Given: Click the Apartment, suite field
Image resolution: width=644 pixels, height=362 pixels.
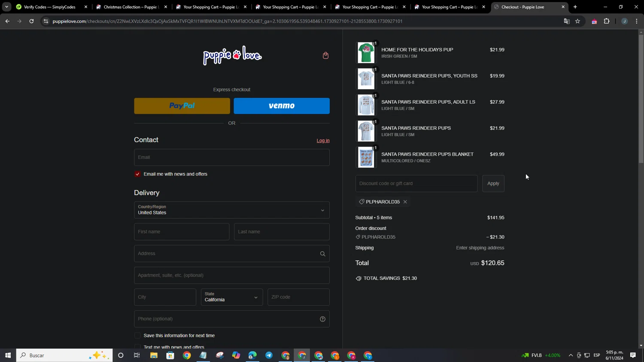Looking at the screenshot, I should (x=232, y=275).
